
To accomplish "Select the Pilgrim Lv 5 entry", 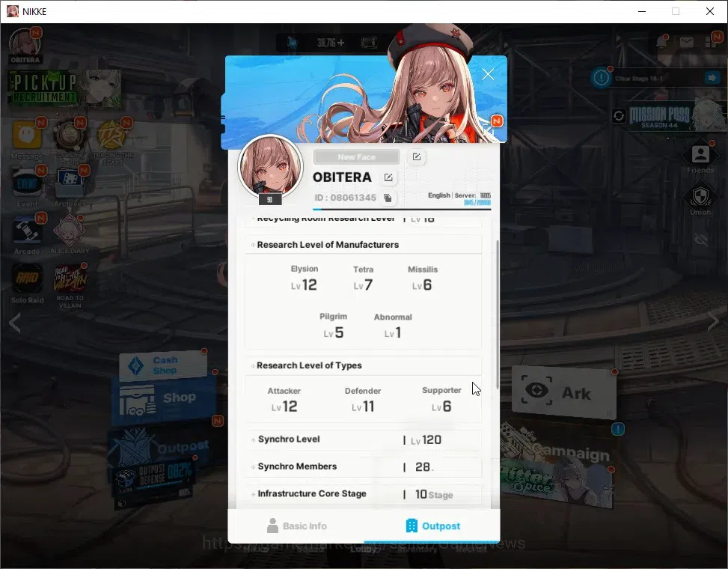I will [334, 325].
